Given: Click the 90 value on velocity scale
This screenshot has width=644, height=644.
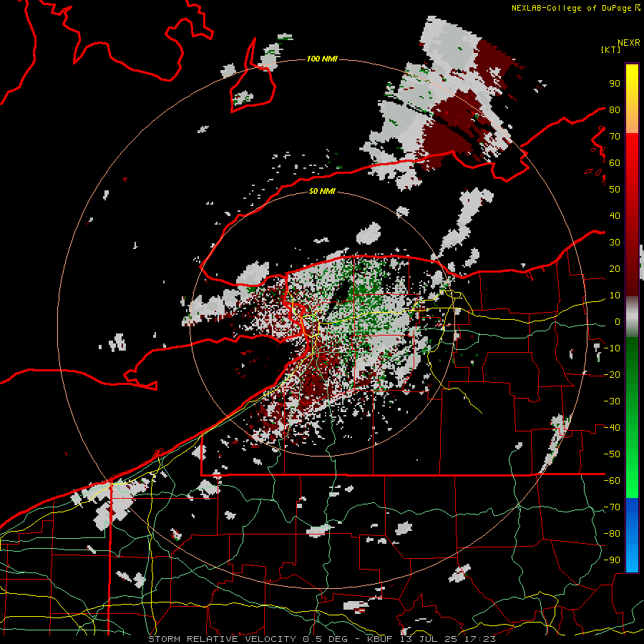Looking at the screenshot, I should [615, 84].
